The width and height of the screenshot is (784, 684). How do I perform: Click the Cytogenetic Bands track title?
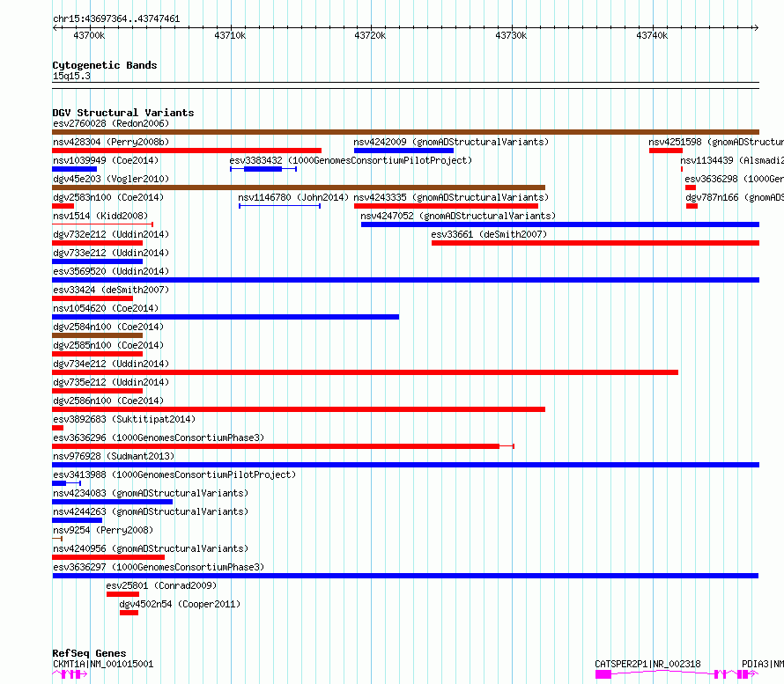(105, 65)
